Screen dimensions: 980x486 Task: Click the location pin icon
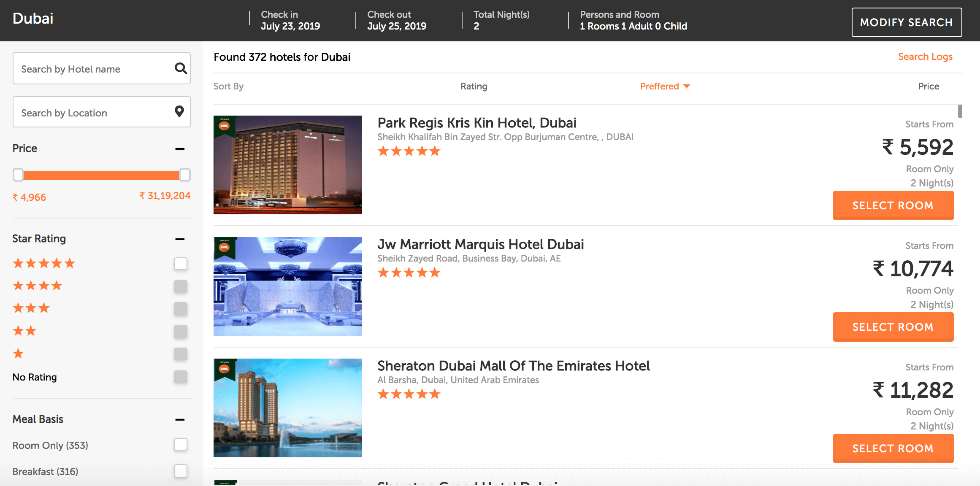(x=179, y=111)
